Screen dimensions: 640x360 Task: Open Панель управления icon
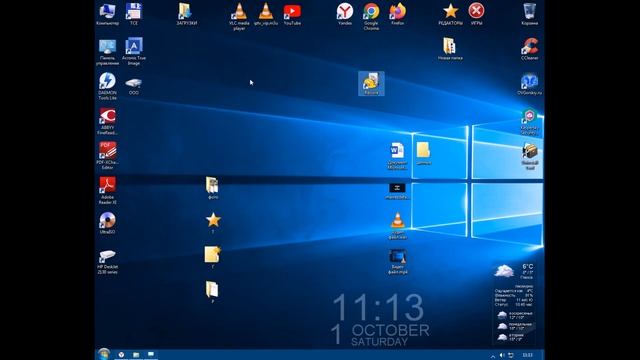pos(107,52)
